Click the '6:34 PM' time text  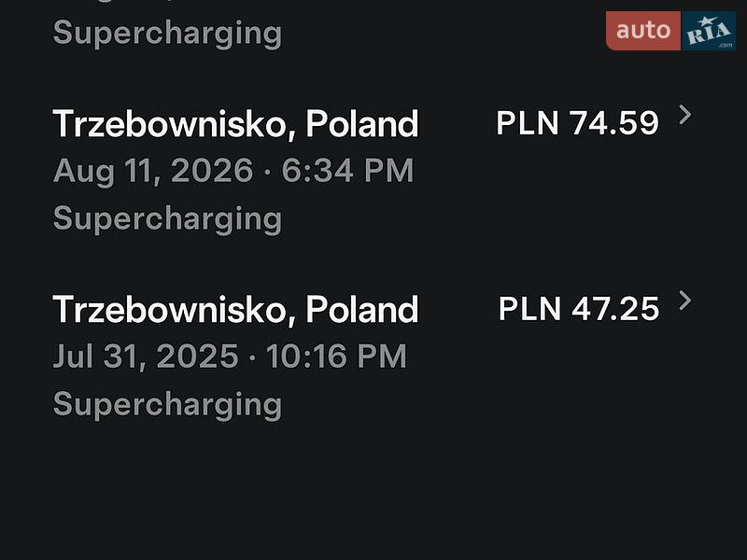[347, 171]
